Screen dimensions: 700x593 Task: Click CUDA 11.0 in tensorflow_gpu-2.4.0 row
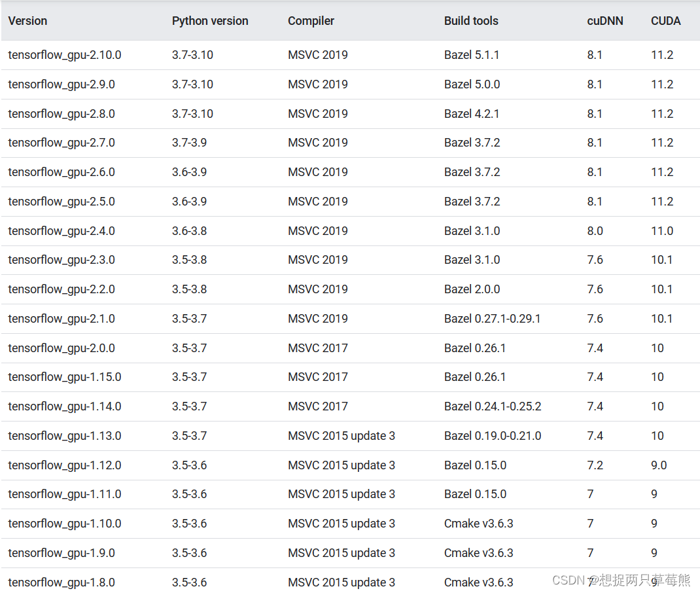point(662,231)
